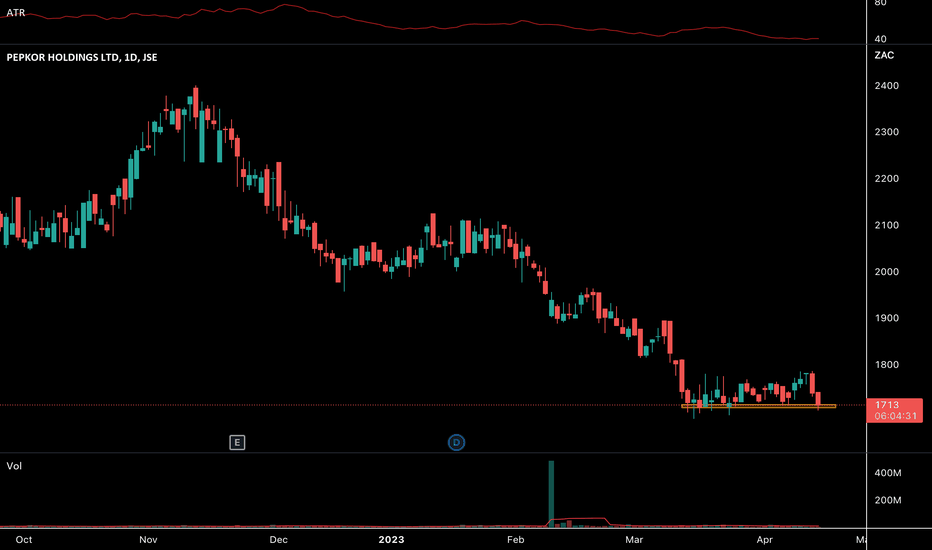Viewport: 932px width, 550px height.
Task: Click the Oct label on the time axis
Action: [x=24, y=540]
